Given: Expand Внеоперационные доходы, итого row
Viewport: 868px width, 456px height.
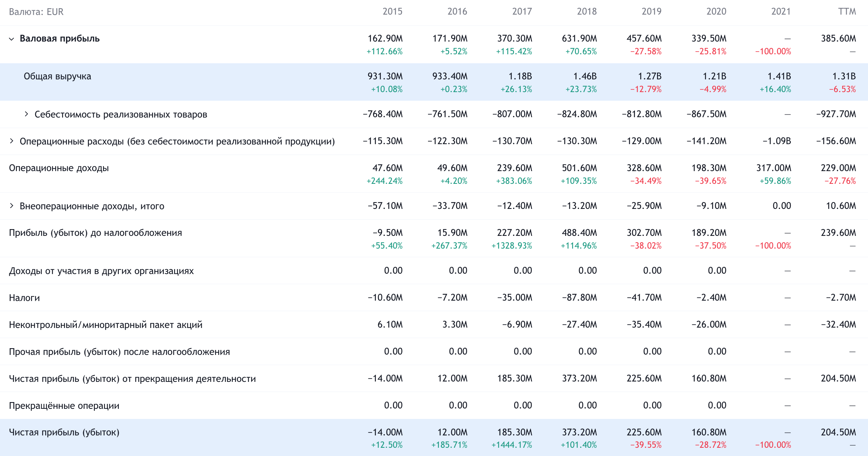Looking at the screenshot, I should 12,206.
